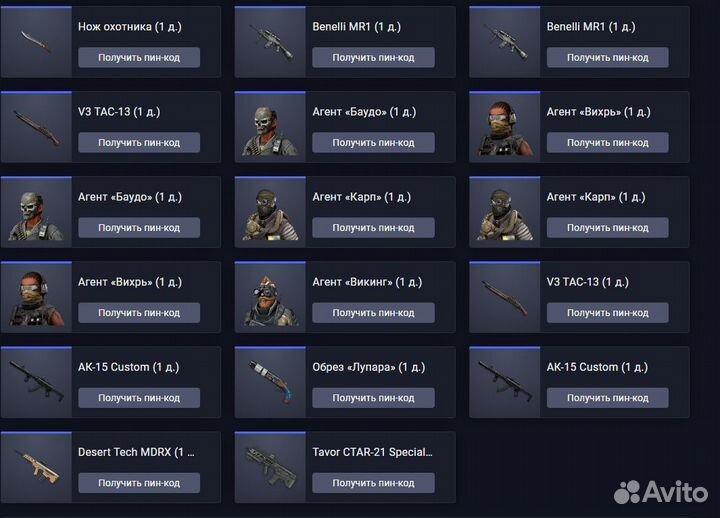The height and width of the screenshot is (518, 720).
Task: Select the Avito watermark logo
Action: tap(661, 492)
